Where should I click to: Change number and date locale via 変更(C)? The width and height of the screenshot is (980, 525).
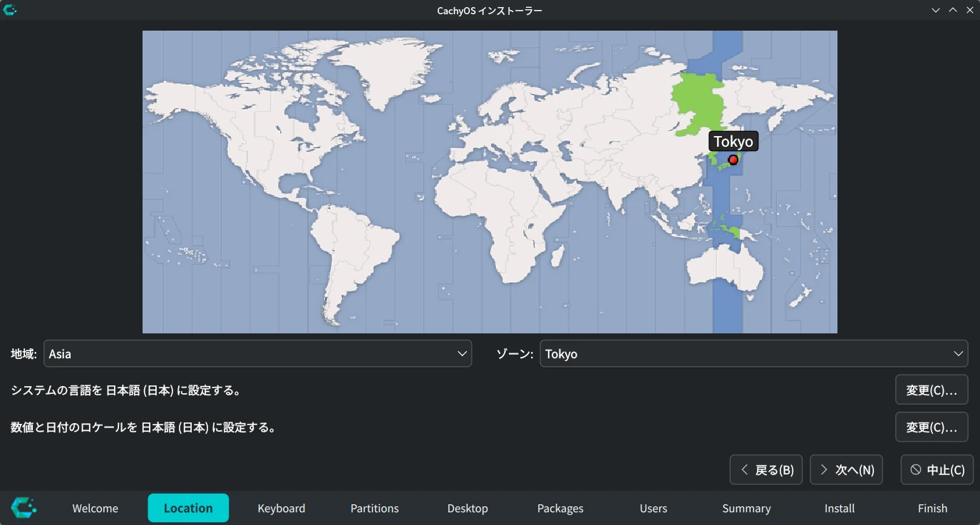(x=931, y=427)
